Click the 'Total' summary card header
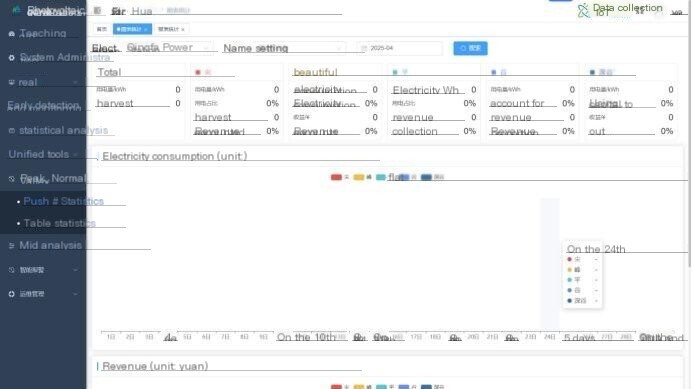This screenshot has width=692, height=389. coord(109,72)
